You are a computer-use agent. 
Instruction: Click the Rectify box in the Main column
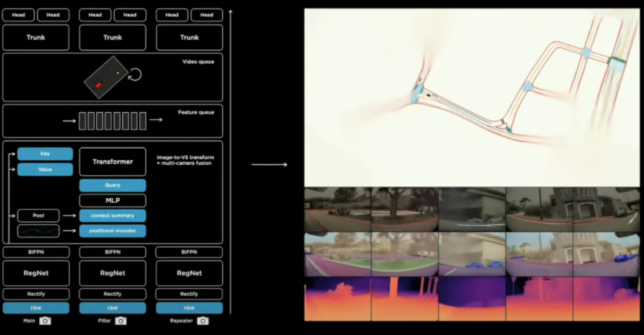click(36, 294)
